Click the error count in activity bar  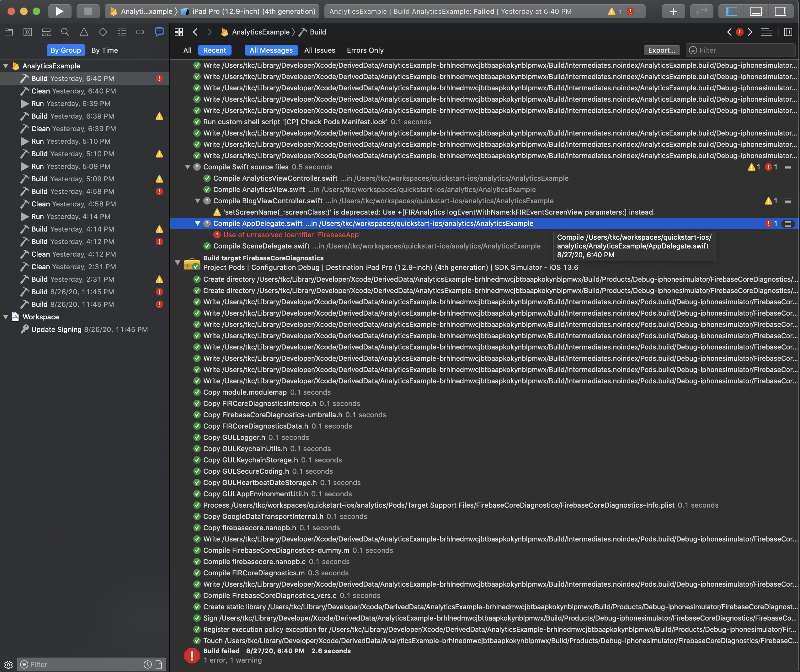[634, 11]
